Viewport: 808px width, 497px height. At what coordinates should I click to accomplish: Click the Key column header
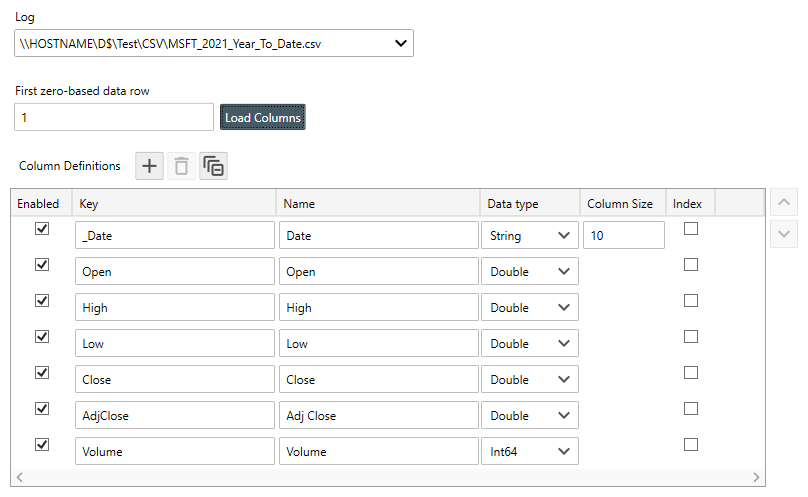(x=174, y=204)
